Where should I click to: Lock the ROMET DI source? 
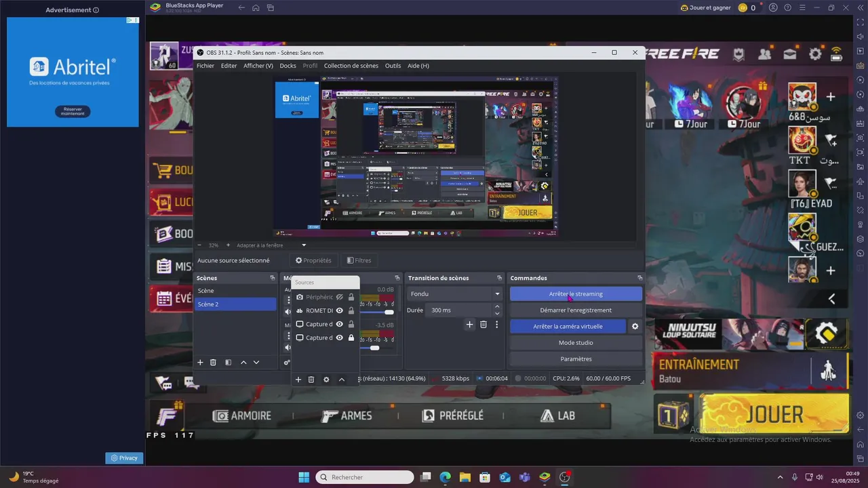click(351, 310)
